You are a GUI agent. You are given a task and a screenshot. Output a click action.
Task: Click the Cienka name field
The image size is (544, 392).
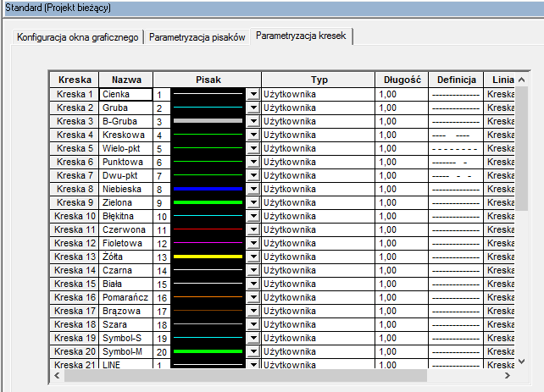tap(126, 94)
